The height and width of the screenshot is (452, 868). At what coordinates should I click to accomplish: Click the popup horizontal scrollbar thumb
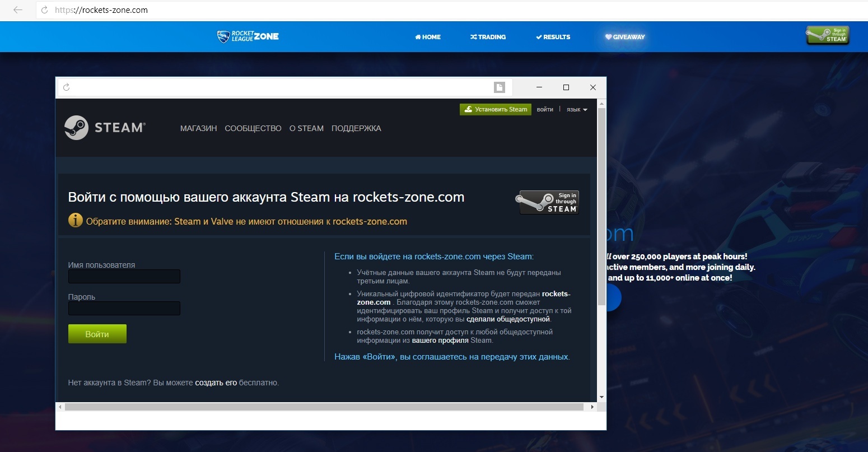coord(324,407)
